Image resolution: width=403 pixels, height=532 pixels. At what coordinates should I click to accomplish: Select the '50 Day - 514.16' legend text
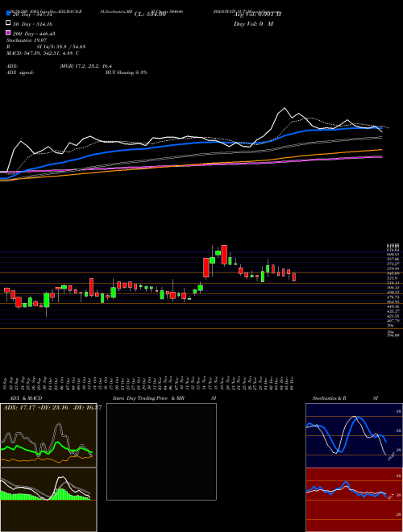tap(33, 23)
